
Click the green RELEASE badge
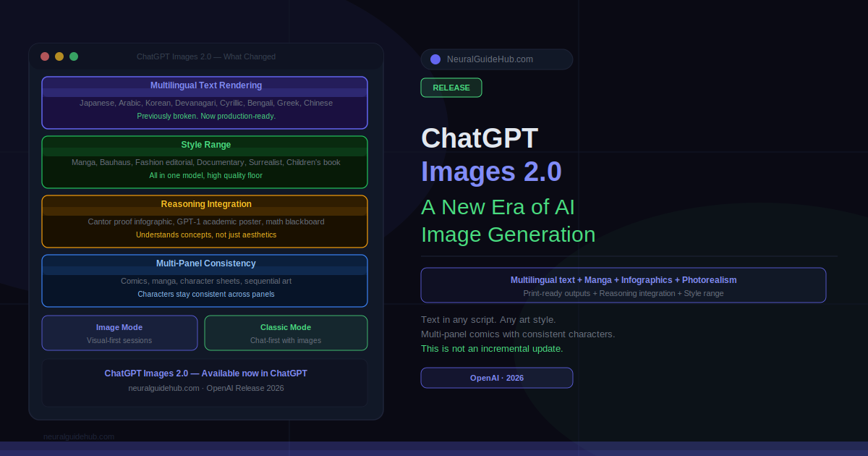[451, 88]
